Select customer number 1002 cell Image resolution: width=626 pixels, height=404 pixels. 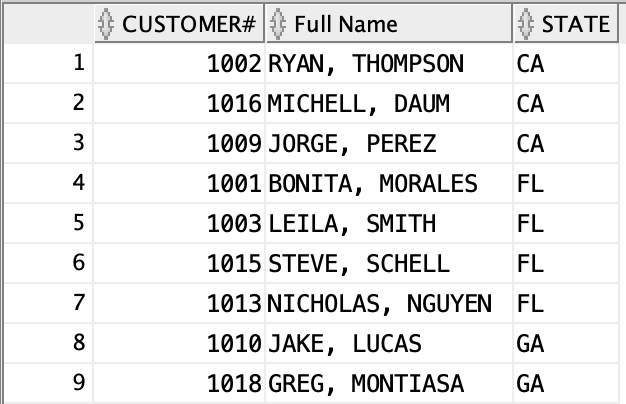click(x=234, y=64)
